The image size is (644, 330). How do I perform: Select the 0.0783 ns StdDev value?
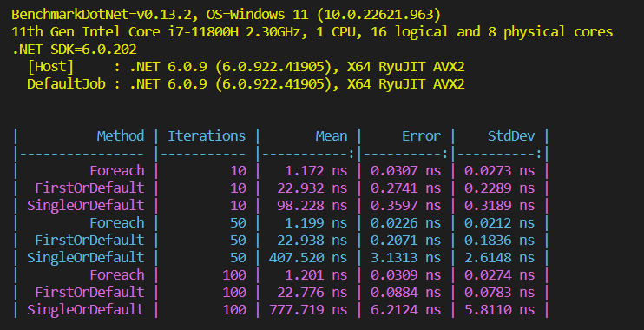499,292
